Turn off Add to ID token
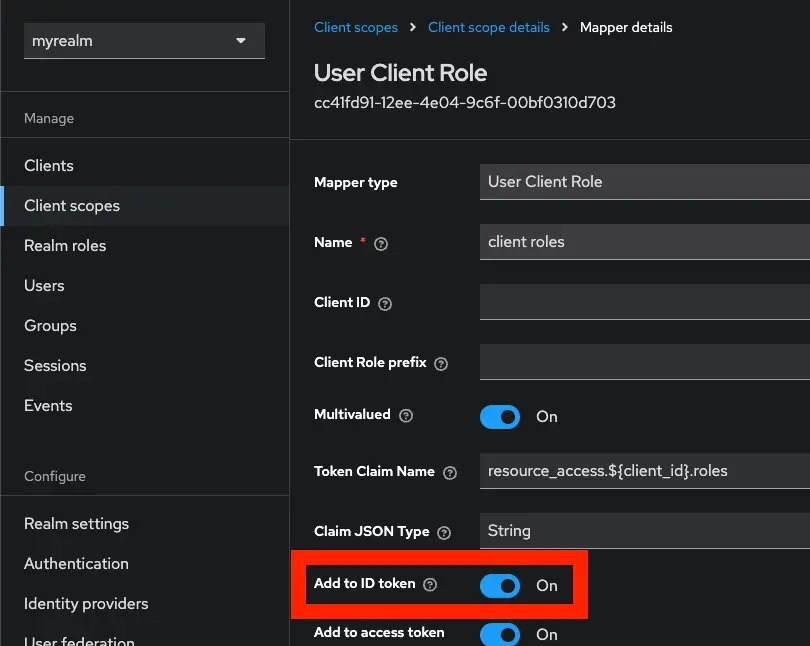Viewport: 810px width, 646px height. [500, 585]
